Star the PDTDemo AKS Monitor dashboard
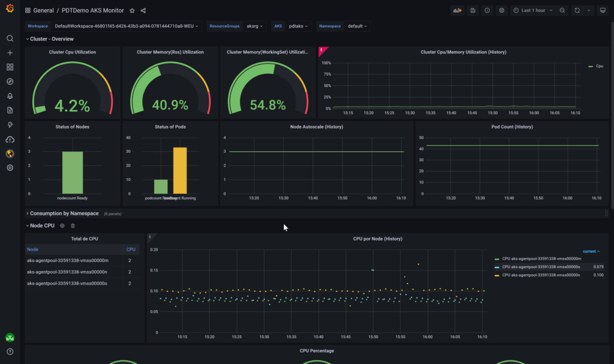 point(132,10)
